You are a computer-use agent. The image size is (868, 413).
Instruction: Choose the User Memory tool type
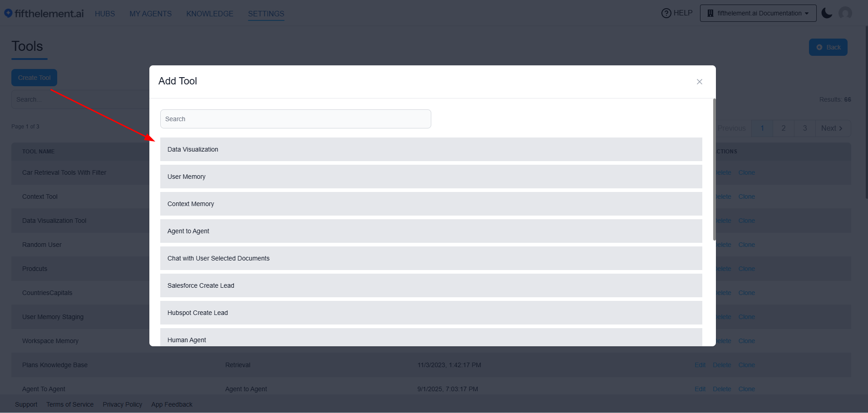tap(431, 177)
